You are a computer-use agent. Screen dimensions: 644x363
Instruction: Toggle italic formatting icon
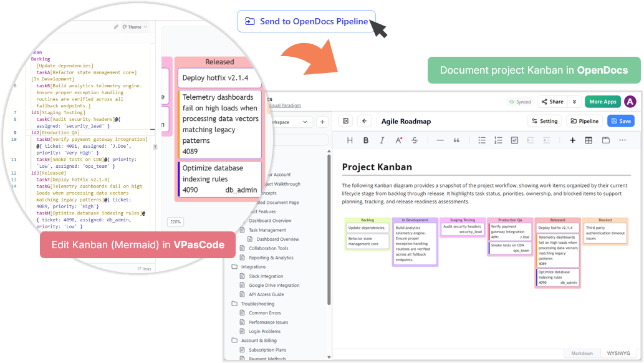coord(382,140)
